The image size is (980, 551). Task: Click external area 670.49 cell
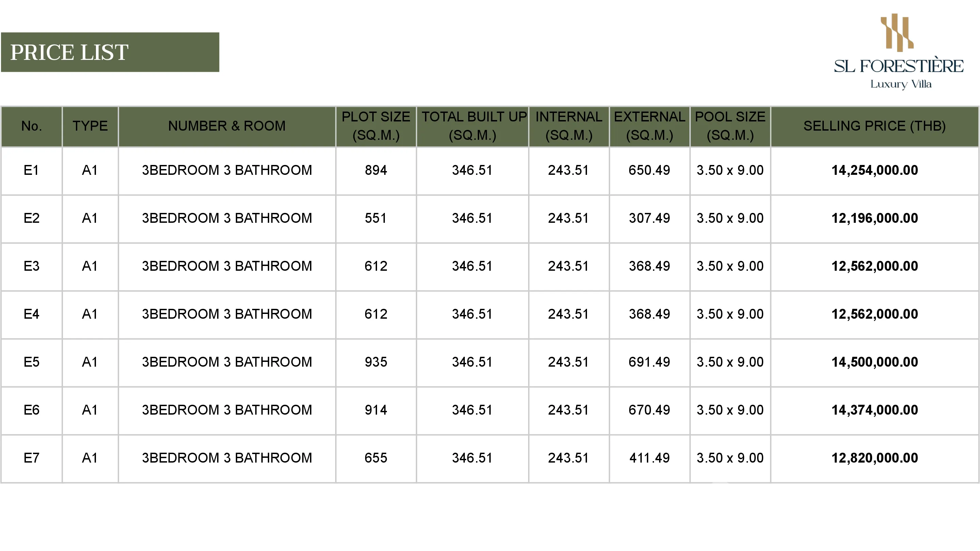(649, 410)
